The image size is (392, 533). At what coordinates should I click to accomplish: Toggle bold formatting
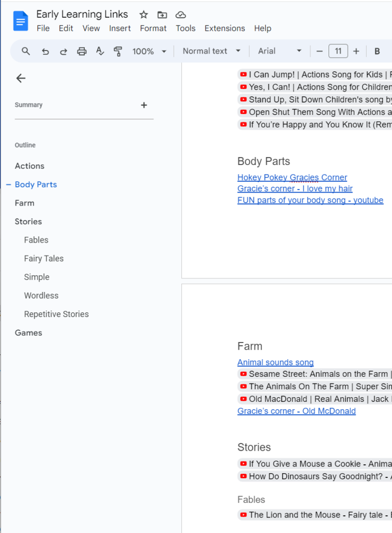[x=377, y=51]
